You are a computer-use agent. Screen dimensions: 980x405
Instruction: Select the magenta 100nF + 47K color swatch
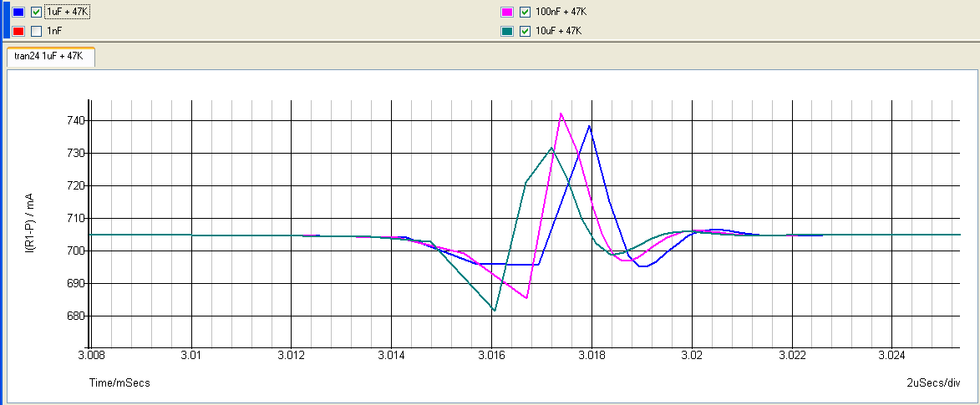pyautogui.click(x=506, y=13)
